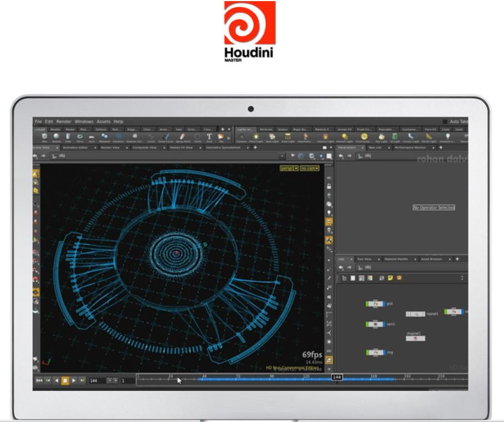Open the persp1 viewport dropdown

click(289, 168)
